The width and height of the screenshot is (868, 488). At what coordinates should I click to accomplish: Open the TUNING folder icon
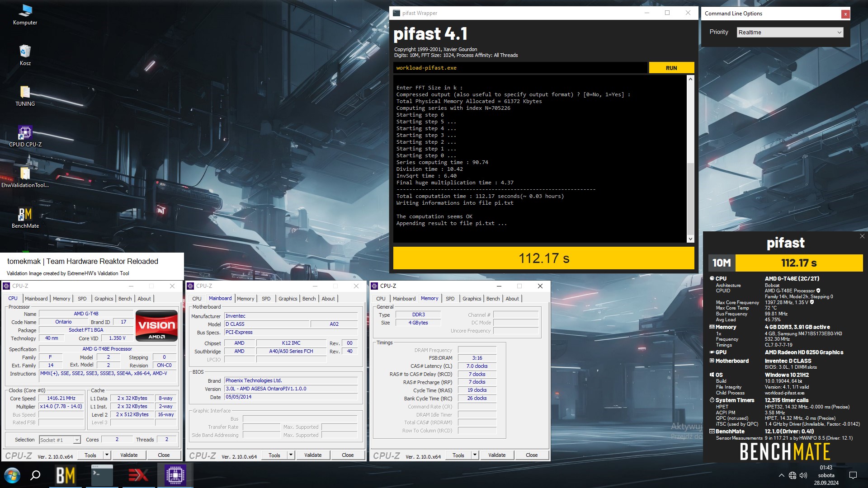pos(25,96)
